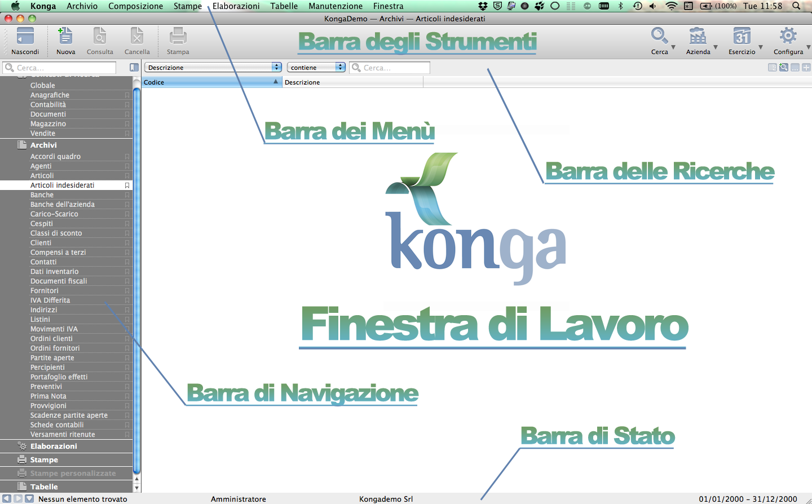
Task: Open Configura gear settings
Action: (788, 37)
